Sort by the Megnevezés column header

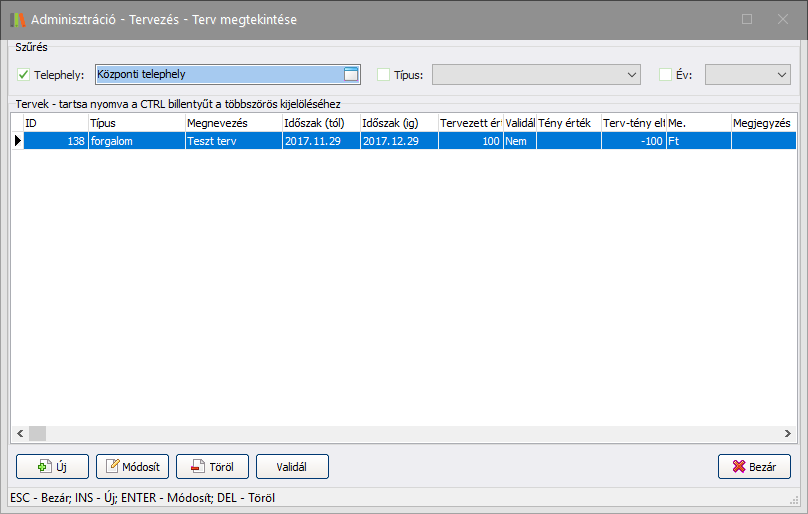pyautogui.click(x=232, y=122)
